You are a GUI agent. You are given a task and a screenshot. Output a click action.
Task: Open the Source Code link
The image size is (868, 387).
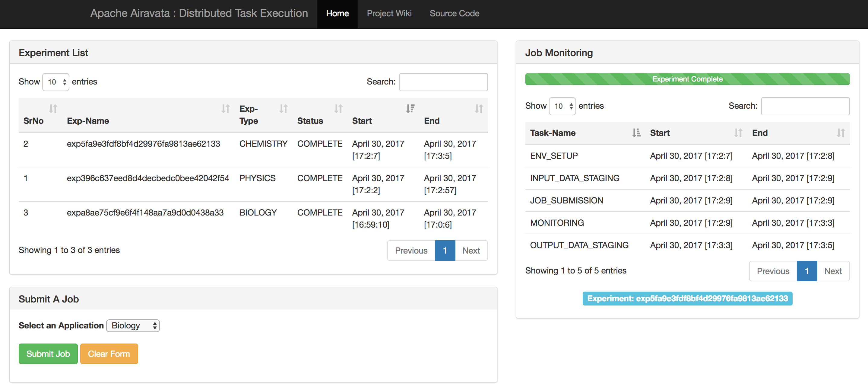(454, 14)
